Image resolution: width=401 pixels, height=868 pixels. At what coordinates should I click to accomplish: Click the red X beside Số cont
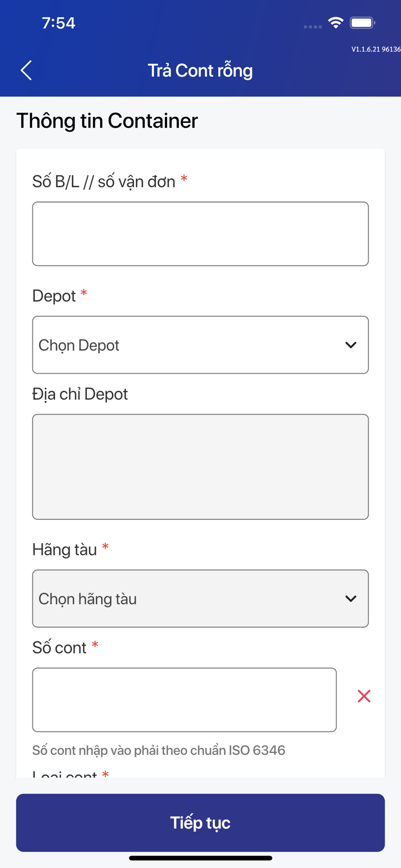point(364,696)
